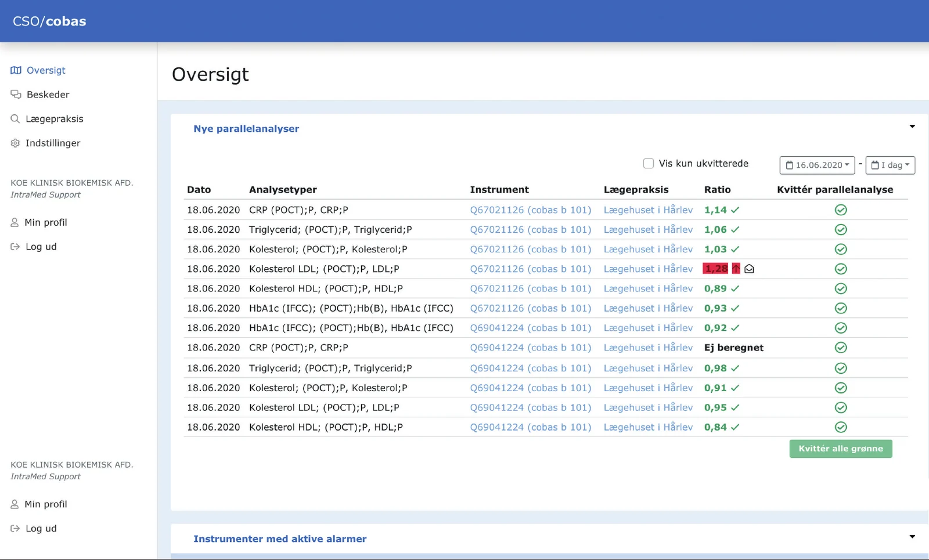Click the Ratio column header
This screenshot has width=929, height=560.
(x=718, y=190)
